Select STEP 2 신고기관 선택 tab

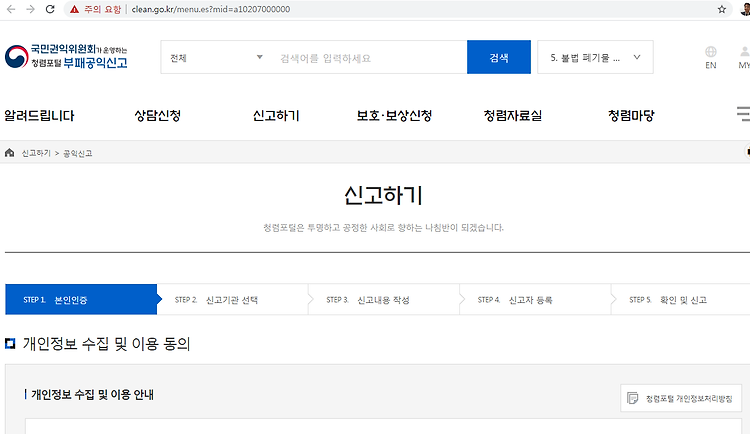[232, 300]
